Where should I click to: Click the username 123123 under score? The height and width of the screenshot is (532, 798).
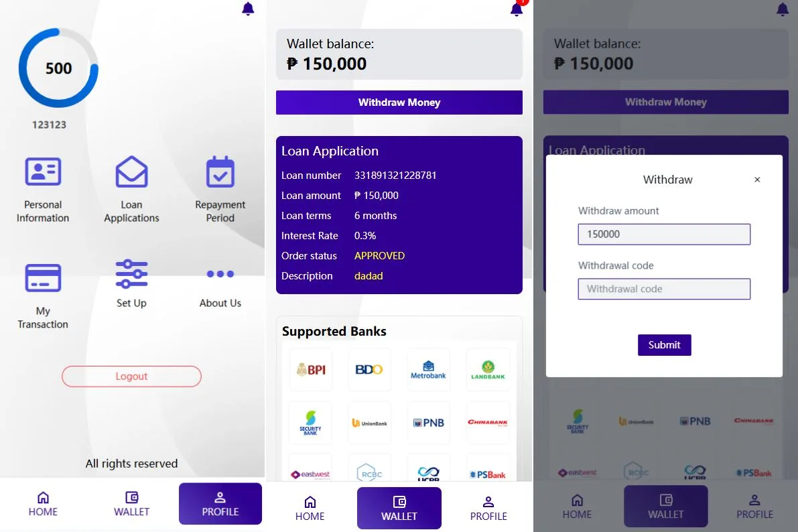pyautogui.click(x=50, y=125)
